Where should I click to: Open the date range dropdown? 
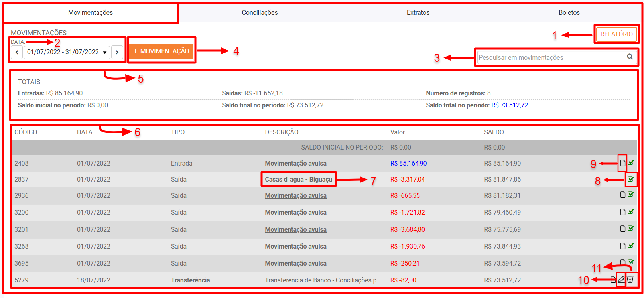click(67, 52)
